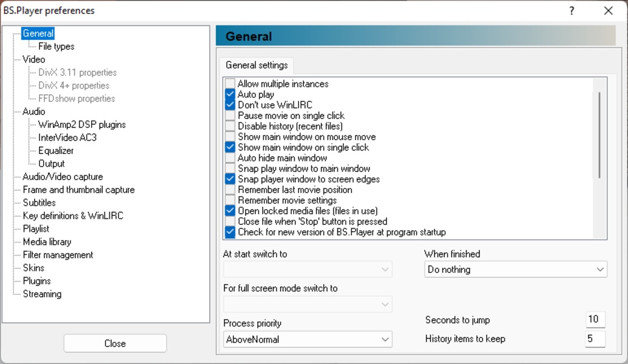The width and height of the screenshot is (628, 364).
Task: Enable Allow multiple instances checkbox
Action: 230,84
